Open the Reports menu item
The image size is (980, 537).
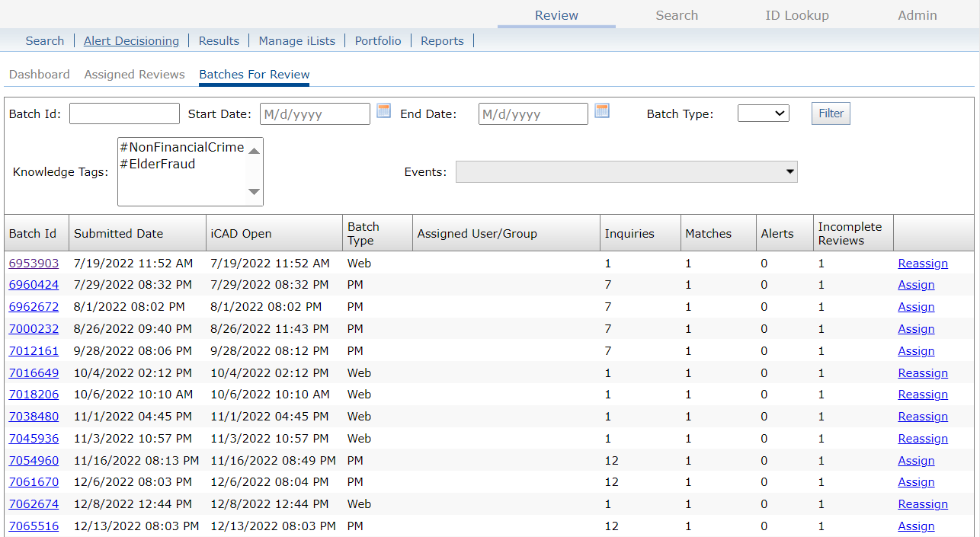(x=442, y=40)
